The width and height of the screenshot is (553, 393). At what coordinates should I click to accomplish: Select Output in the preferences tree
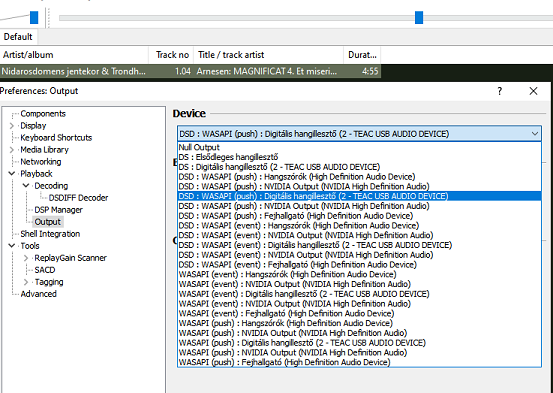pos(48,222)
